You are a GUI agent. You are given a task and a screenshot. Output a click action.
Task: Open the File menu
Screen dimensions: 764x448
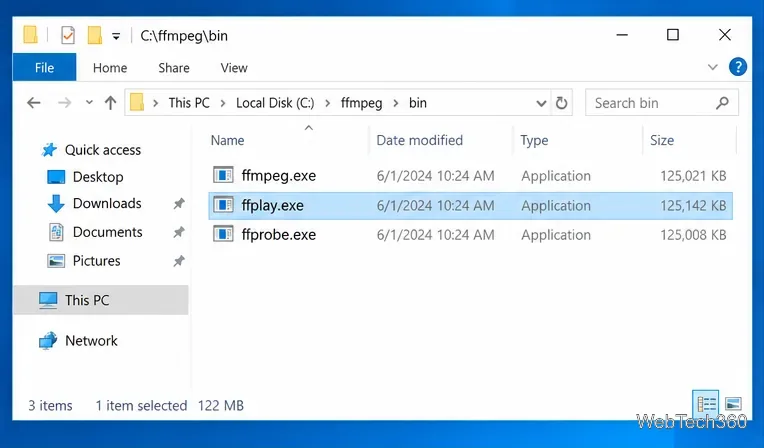pyautogui.click(x=44, y=67)
